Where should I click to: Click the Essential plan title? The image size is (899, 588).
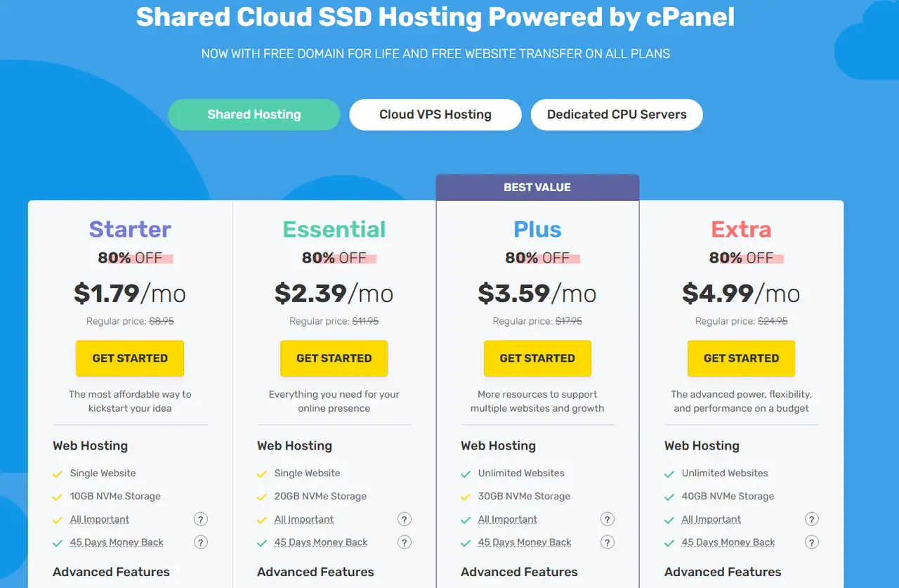point(334,230)
